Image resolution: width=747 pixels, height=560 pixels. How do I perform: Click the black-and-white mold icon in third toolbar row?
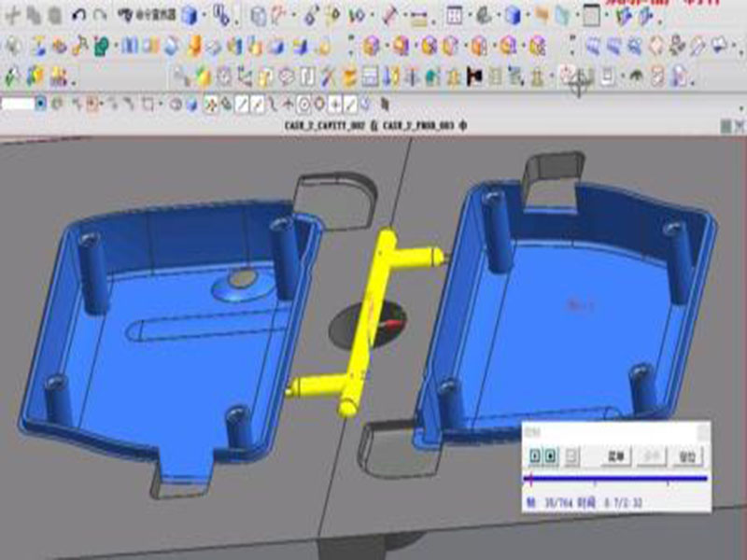click(x=474, y=77)
